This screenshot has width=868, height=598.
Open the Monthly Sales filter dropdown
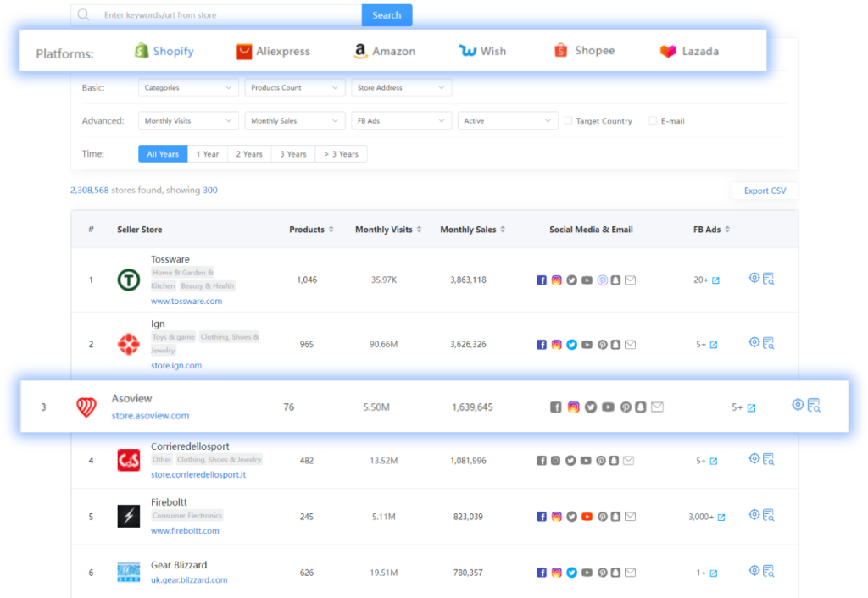[x=294, y=120]
